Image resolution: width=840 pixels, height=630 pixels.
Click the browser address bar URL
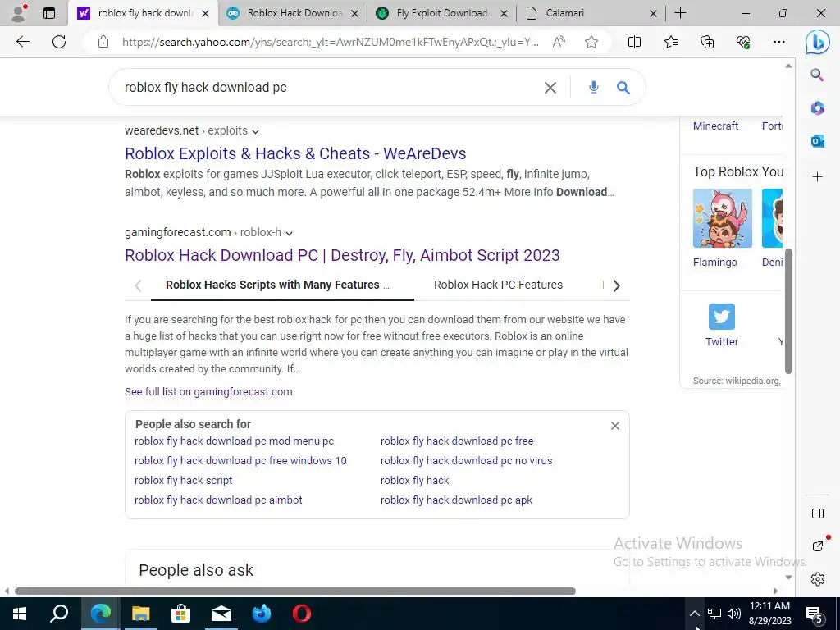click(x=330, y=42)
